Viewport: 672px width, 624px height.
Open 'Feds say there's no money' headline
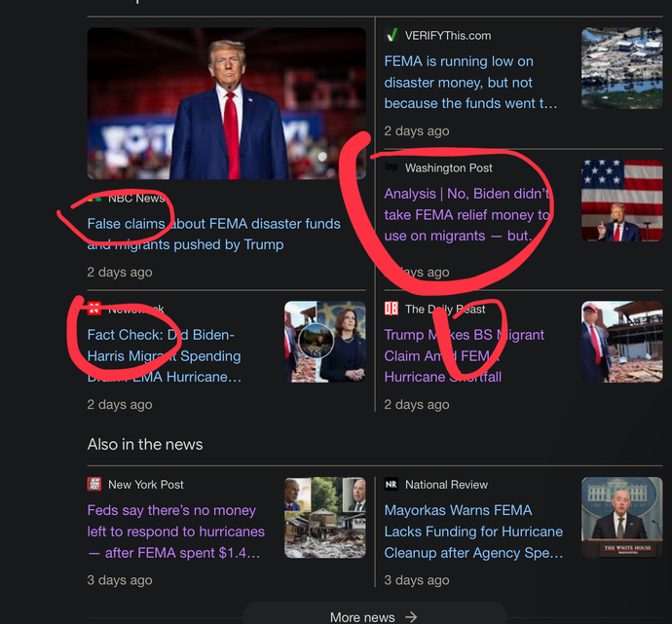pyautogui.click(x=175, y=532)
